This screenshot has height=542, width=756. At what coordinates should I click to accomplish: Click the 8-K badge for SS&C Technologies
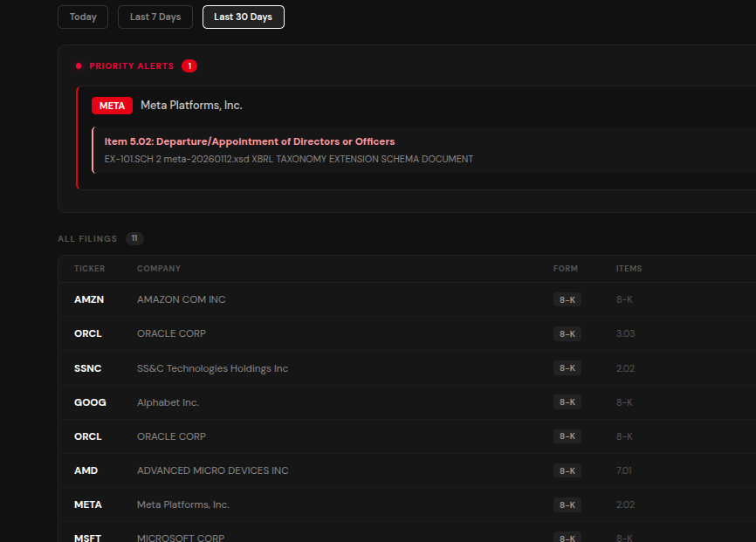pos(567,368)
